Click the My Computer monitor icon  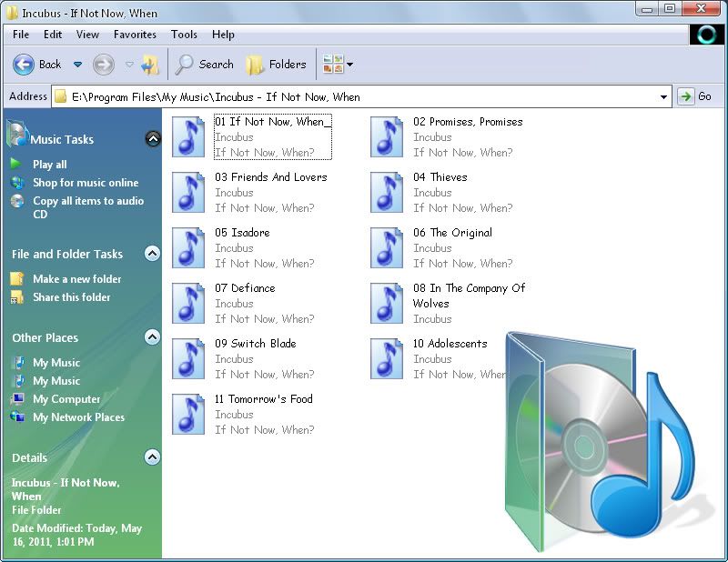point(17,398)
